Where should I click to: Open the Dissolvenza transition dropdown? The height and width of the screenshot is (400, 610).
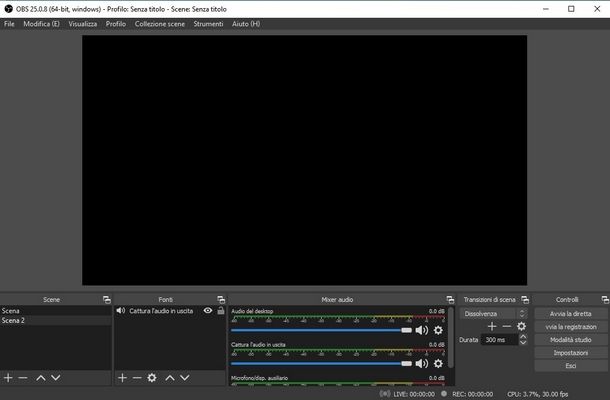491,313
